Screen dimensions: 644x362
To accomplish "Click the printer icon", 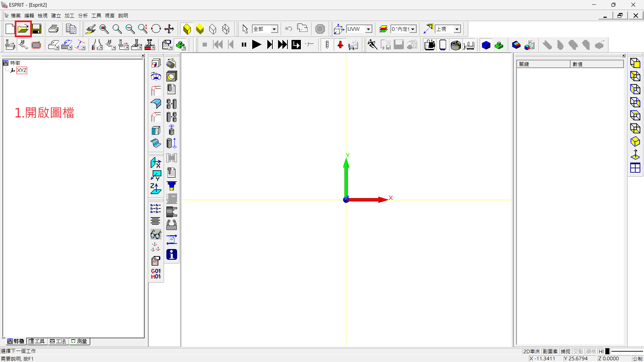I will click(53, 29).
